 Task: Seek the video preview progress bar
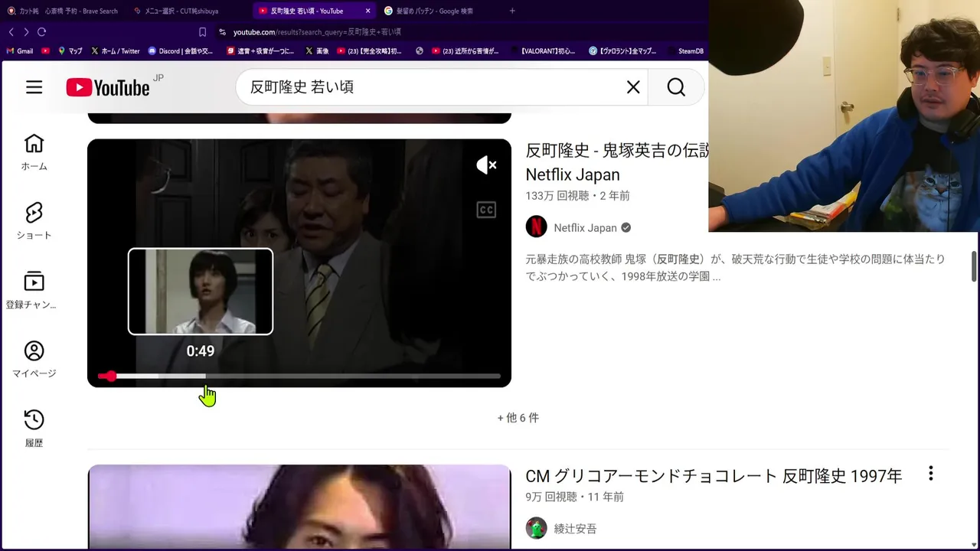click(x=299, y=377)
